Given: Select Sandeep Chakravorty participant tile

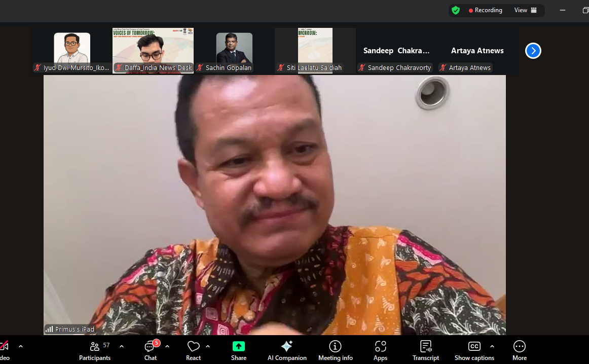Looking at the screenshot, I should click(396, 51).
